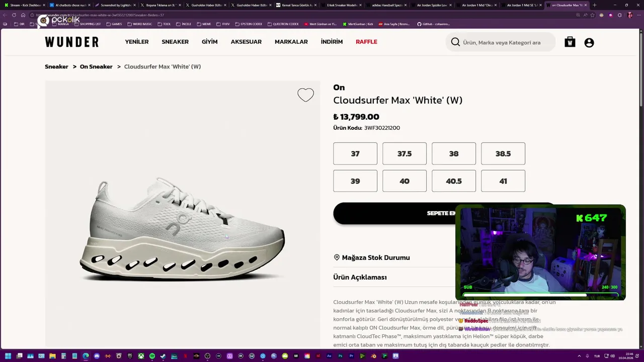Open Netflix from the taskbar
Viewport: 644px width, 362px height.
click(186, 356)
